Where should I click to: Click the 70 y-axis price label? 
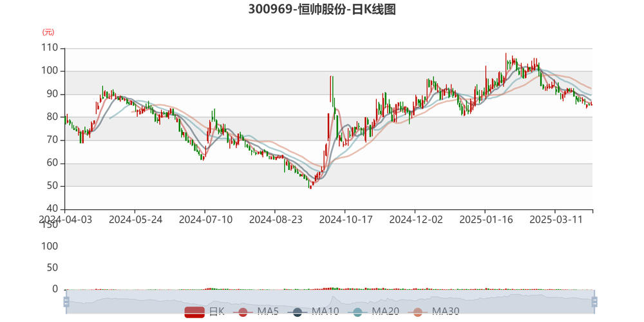pyautogui.click(x=53, y=140)
